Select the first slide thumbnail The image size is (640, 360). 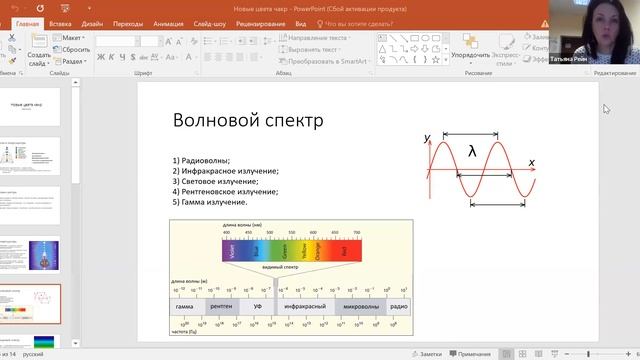click(29, 107)
